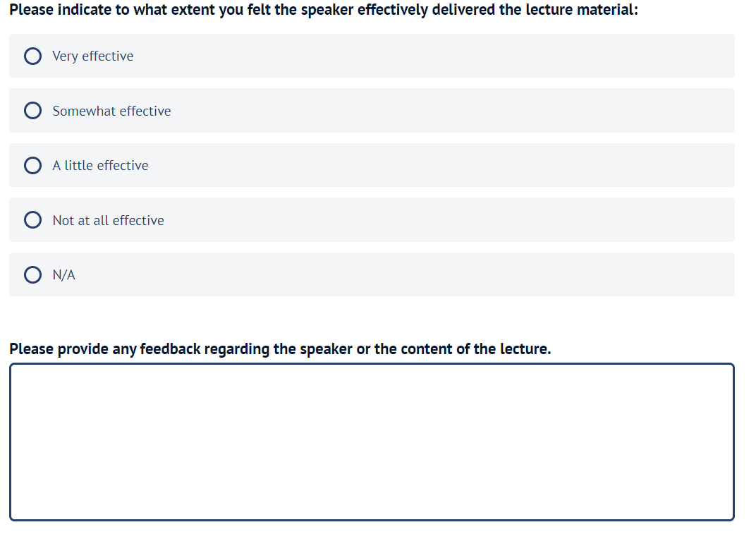
Task: Pick the 'A little effective' radio button
Action: point(32,165)
